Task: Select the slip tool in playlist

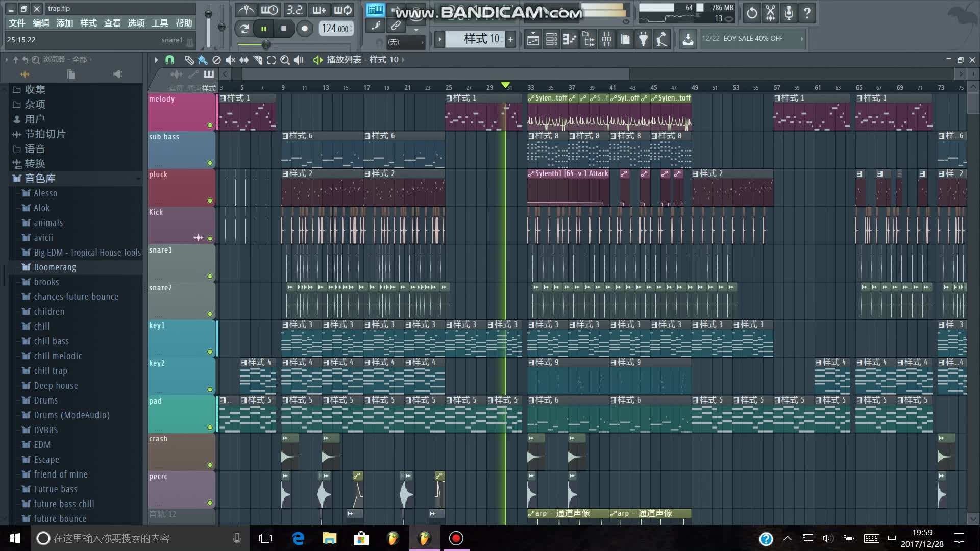Action: pyautogui.click(x=244, y=60)
